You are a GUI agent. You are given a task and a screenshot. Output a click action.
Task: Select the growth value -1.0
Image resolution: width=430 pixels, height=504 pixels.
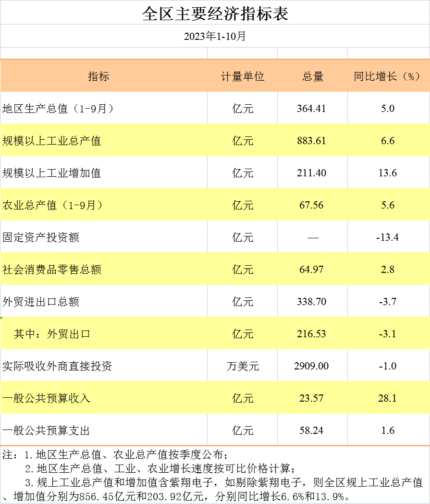pyautogui.click(x=388, y=366)
